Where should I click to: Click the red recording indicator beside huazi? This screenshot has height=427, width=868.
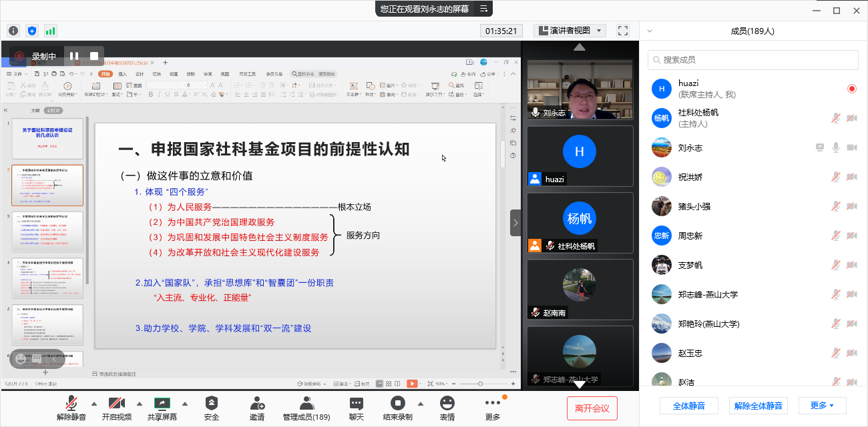click(852, 89)
